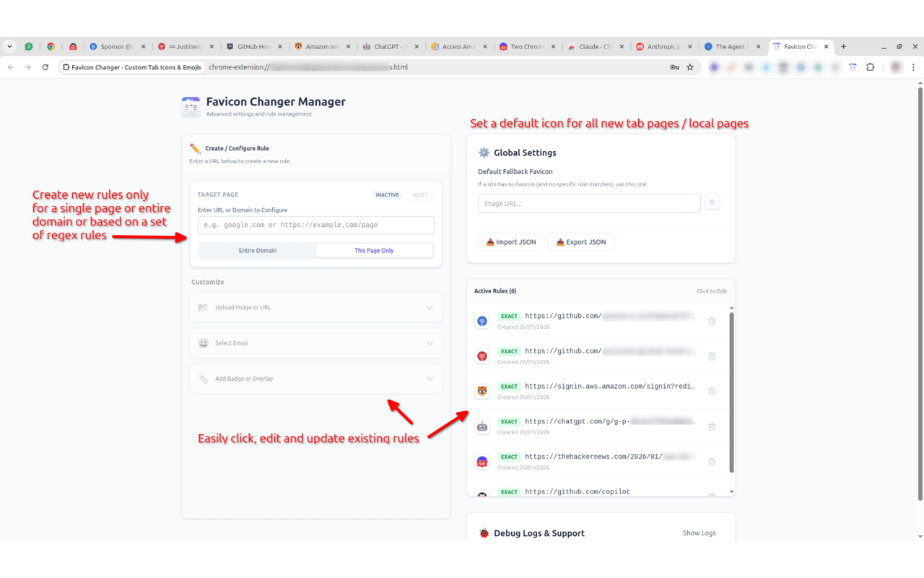This screenshot has height=578, width=924.
Task: Click the Global Settings gear icon
Action: (484, 152)
